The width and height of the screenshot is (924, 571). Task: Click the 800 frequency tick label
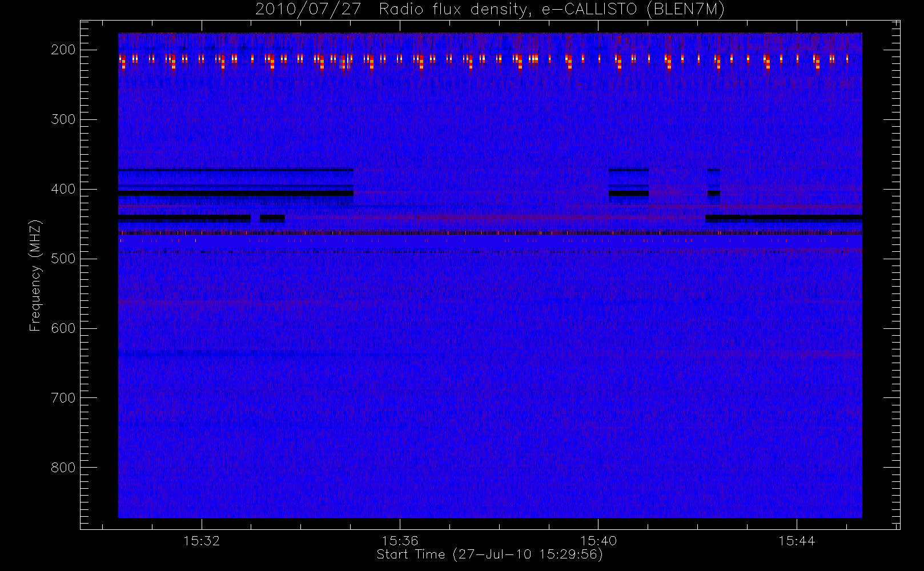[63, 468]
